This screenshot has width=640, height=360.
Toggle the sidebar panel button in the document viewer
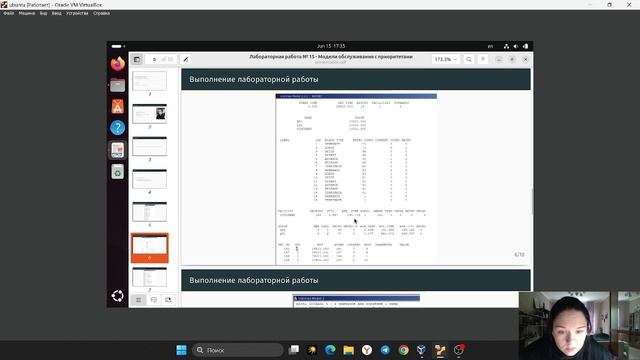click(x=137, y=59)
